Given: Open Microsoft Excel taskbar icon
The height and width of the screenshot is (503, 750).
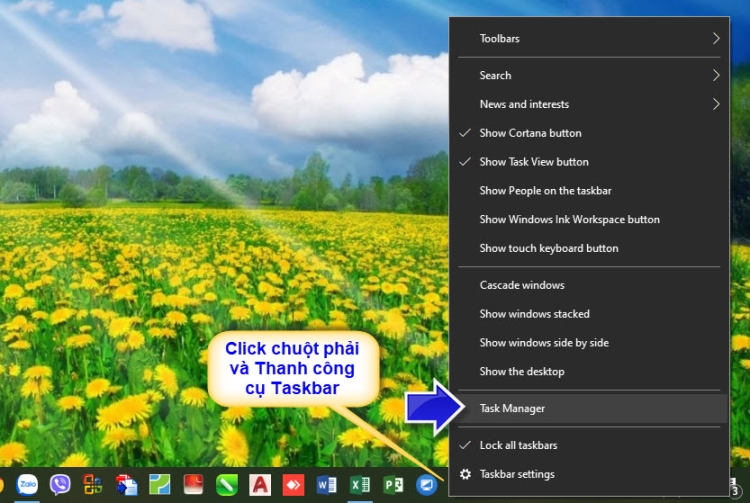Looking at the screenshot, I should click(x=359, y=485).
